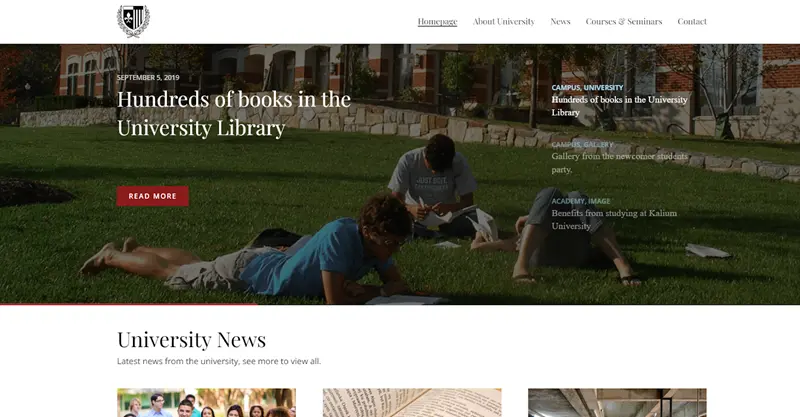This screenshot has width=800, height=417.
Task: Select sidebar slide Hundreds of books in Library
Action: coord(619,106)
